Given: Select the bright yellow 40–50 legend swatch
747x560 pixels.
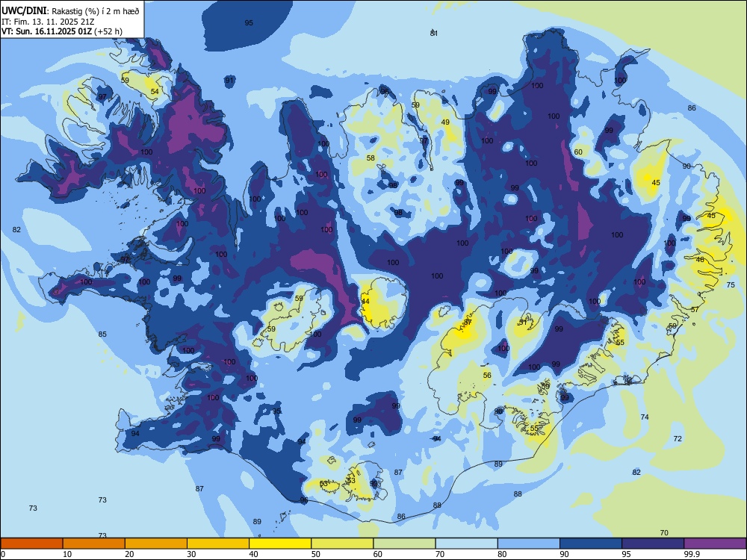Looking at the screenshot, I should [280, 544].
